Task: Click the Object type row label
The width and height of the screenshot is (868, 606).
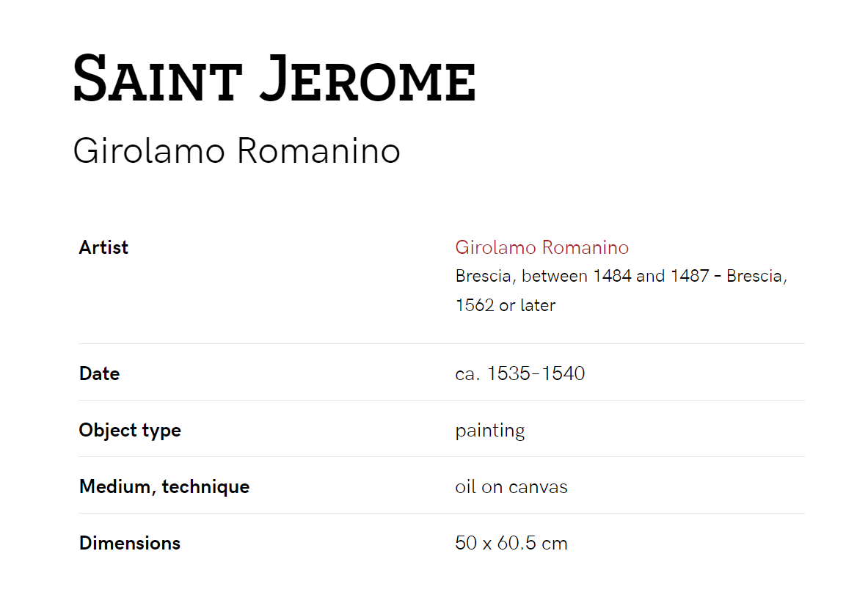Action: (130, 430)
